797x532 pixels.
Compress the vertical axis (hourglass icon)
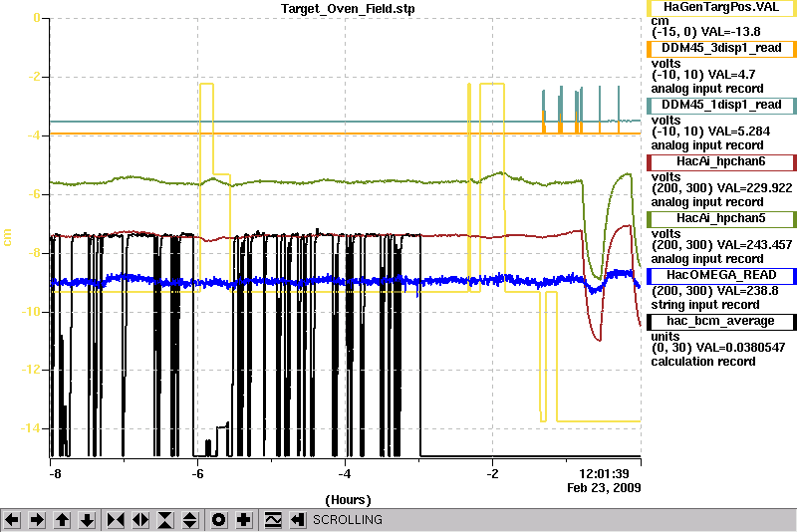(x=165, y=520)
